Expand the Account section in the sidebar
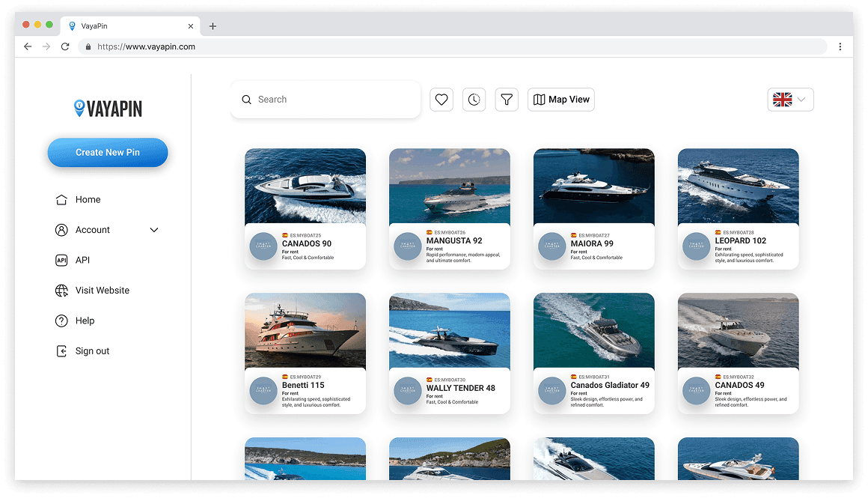Viewport: 868px width, 498px height. click(153, 230)
